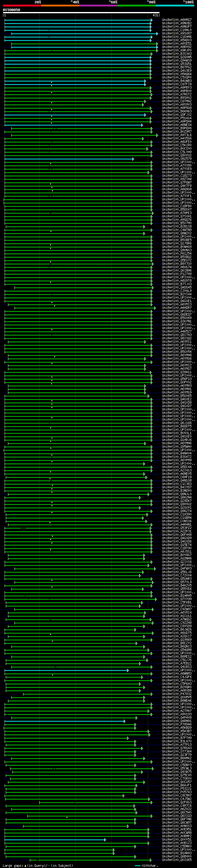Image resolution: width=197 pixels, height=868 pixels.
Task: Select hit label UniRef100_C5KIR0
Action: point(176,145)
